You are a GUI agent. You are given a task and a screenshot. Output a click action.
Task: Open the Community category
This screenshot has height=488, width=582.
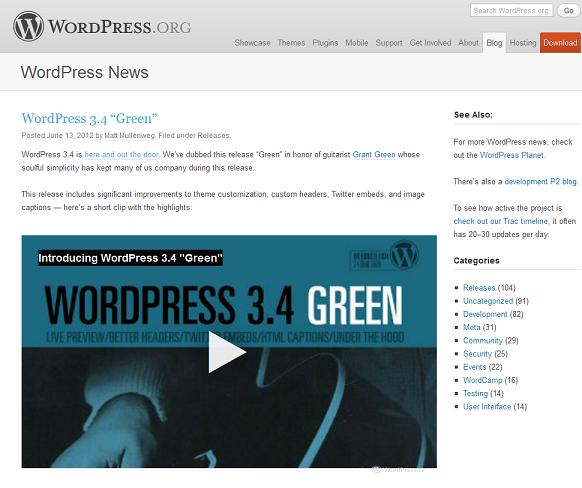(483, 341)
